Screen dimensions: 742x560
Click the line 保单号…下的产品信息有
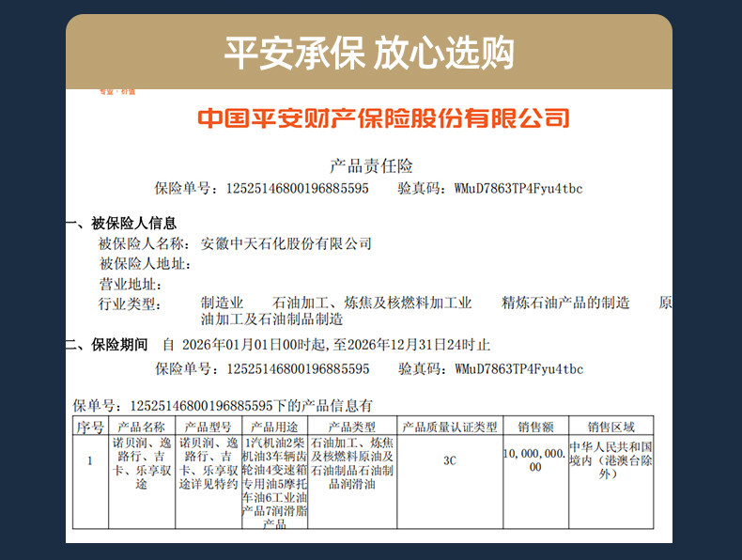(223, 406)
